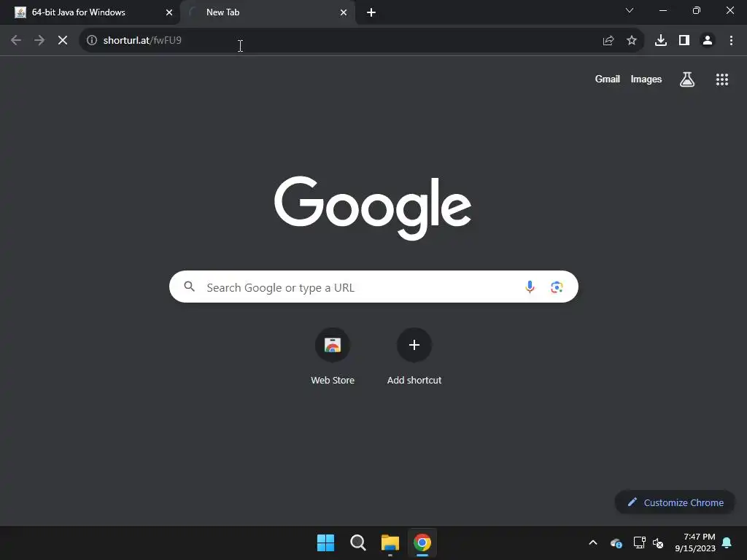The height and width of the screenshot is (560, 747).
Task: Open the Gmail link
Action: pyautogui.click(x=607, y=79)
